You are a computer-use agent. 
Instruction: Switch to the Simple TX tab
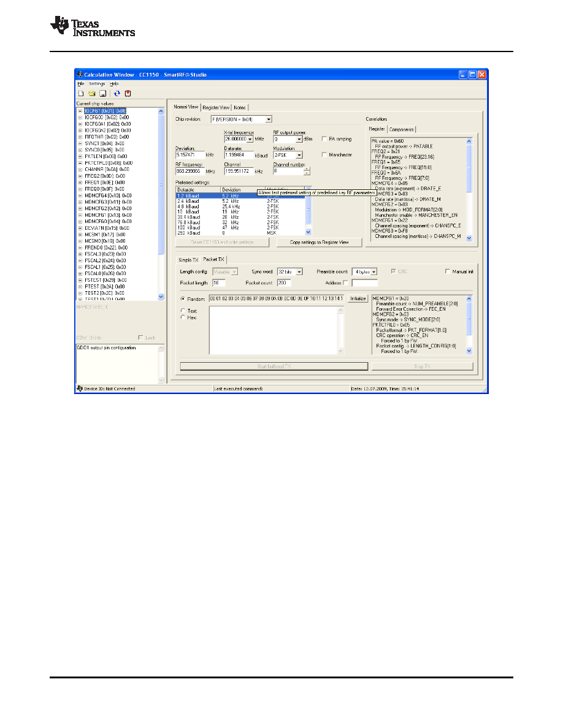tap(188, 260)
